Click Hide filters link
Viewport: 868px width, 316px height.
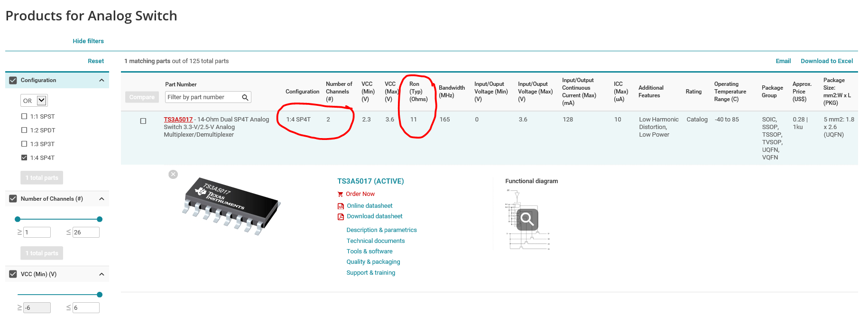[x=88, y=41]
